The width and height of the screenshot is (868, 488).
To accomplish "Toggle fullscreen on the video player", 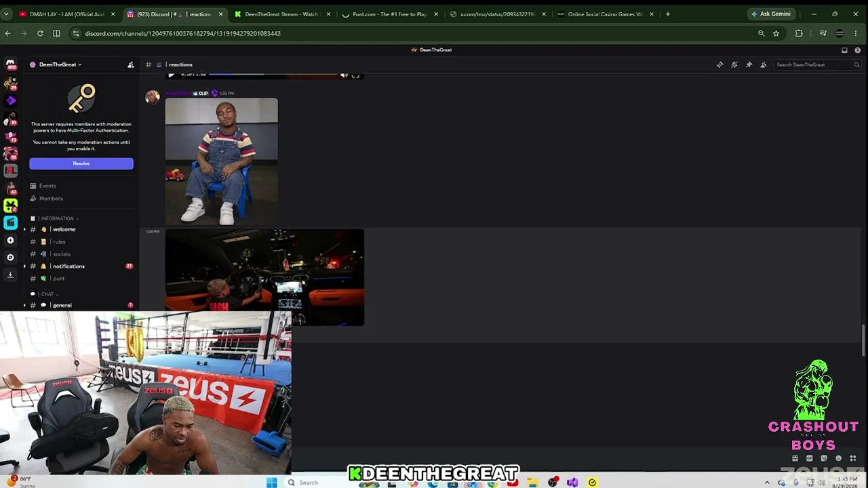I will [x=355, y=75].
